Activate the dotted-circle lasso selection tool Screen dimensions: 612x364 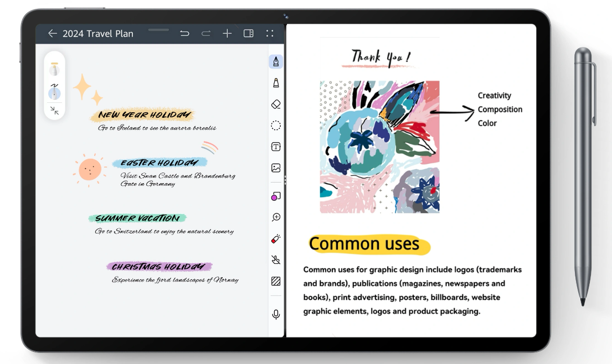pos(276,126)
